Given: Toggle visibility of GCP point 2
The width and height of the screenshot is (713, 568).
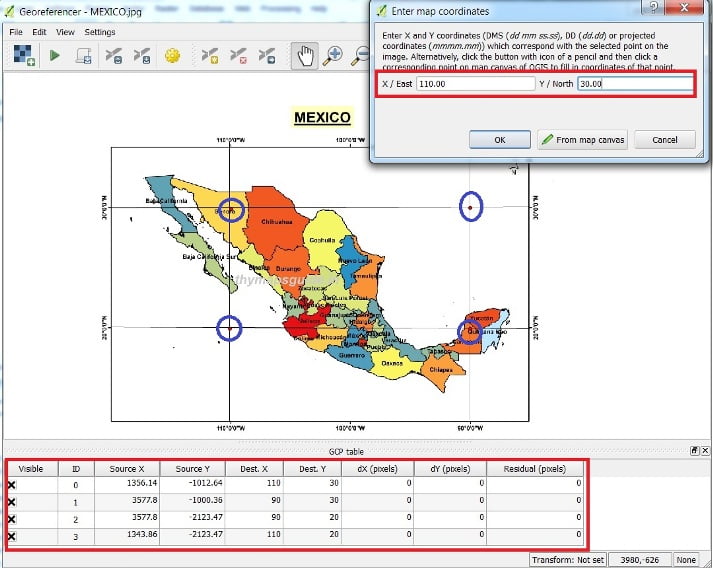Looking at the screenshot, I should coord(11,519).
